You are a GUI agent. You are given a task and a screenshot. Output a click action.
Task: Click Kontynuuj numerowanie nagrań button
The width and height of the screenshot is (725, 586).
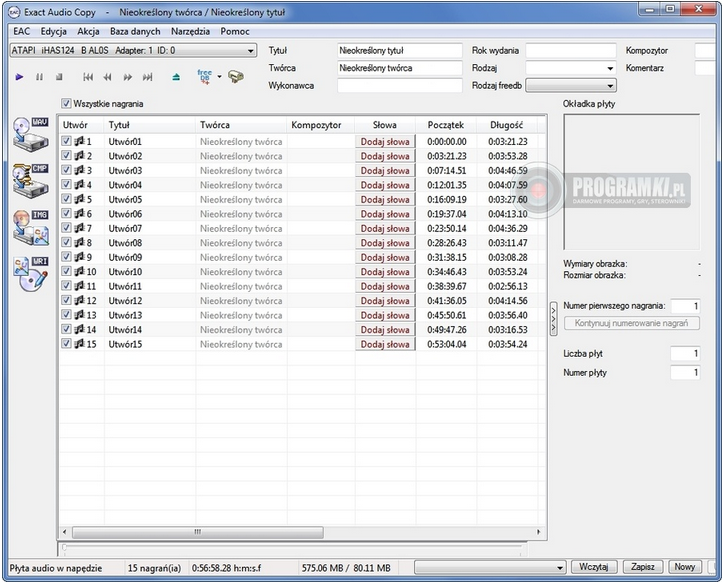pos(632,323)
